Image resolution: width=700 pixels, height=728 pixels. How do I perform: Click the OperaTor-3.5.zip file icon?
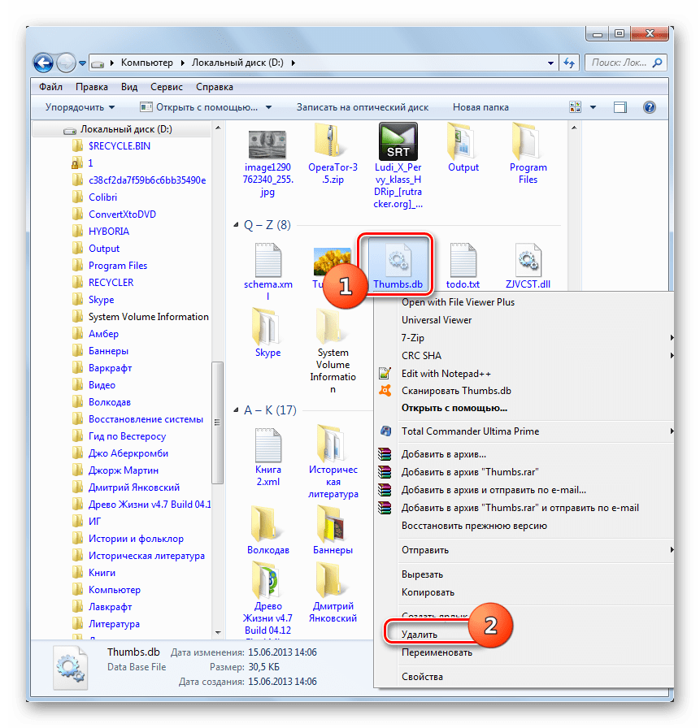[331, 142]
